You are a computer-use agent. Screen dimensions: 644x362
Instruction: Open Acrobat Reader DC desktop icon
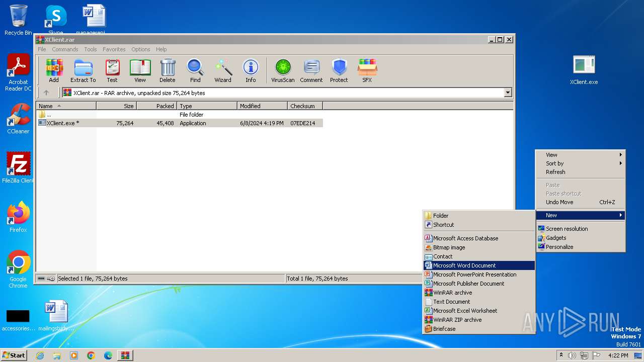pos(18,73)
